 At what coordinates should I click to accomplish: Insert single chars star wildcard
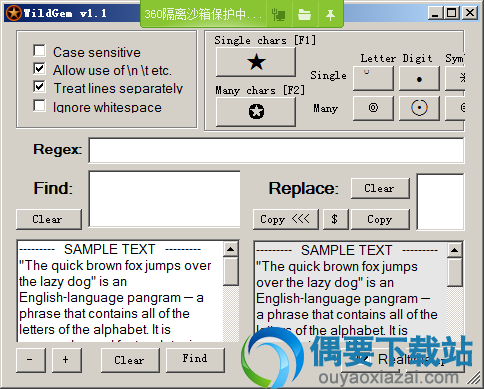point(256,62)
